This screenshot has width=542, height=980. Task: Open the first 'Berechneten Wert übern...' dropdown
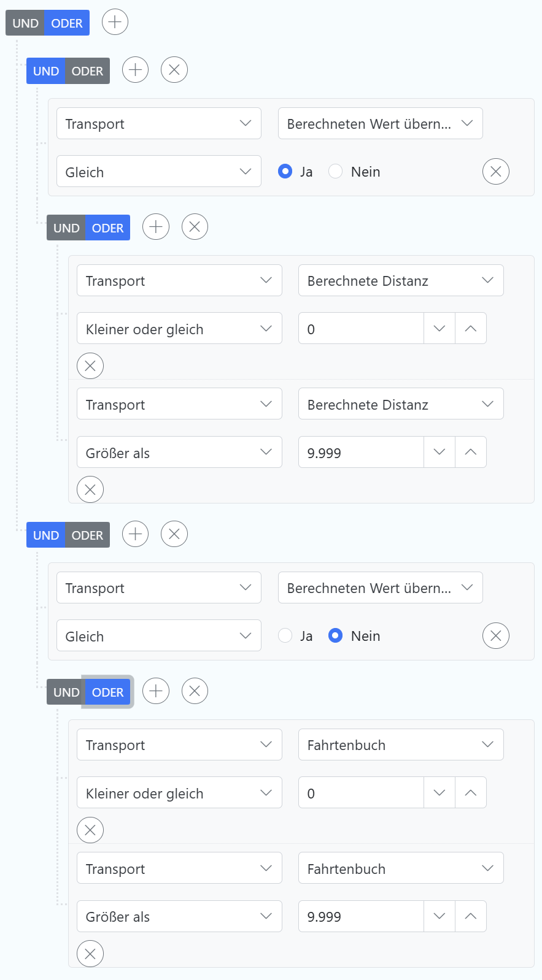[x=380, y=124]
